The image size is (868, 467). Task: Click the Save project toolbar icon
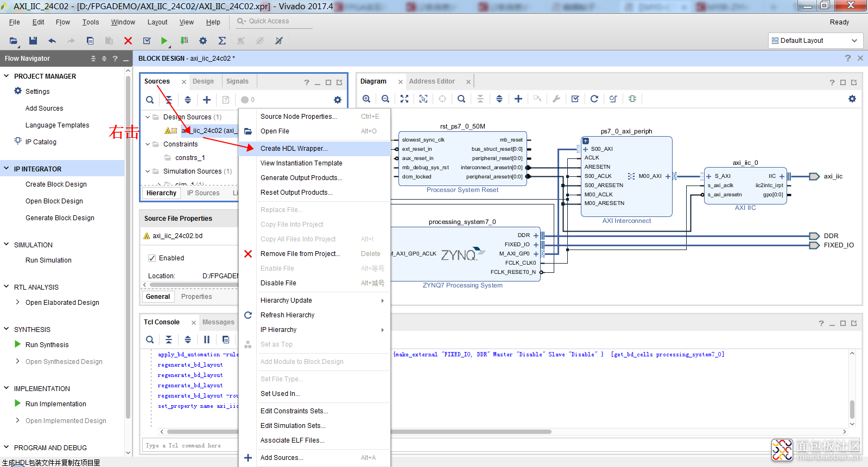(33, 41)
